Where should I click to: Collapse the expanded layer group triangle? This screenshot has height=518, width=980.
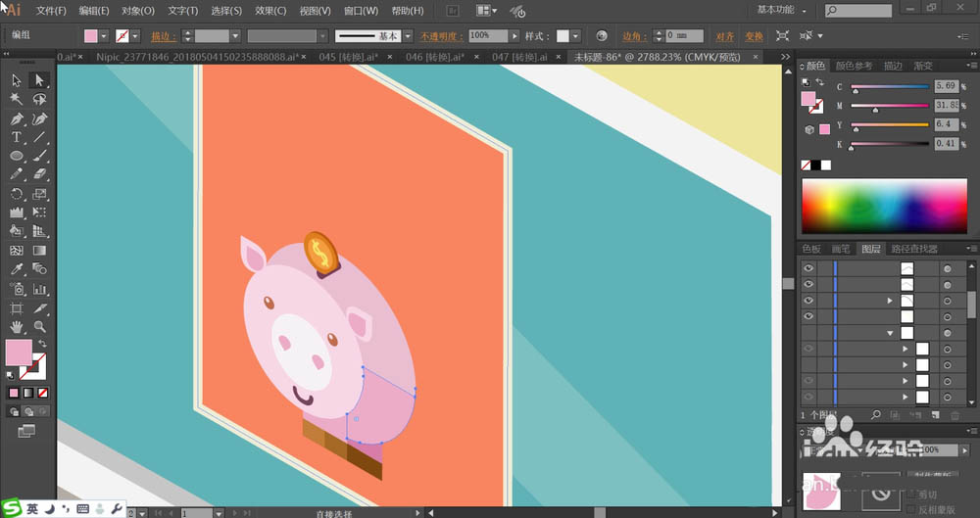[890, 333]
